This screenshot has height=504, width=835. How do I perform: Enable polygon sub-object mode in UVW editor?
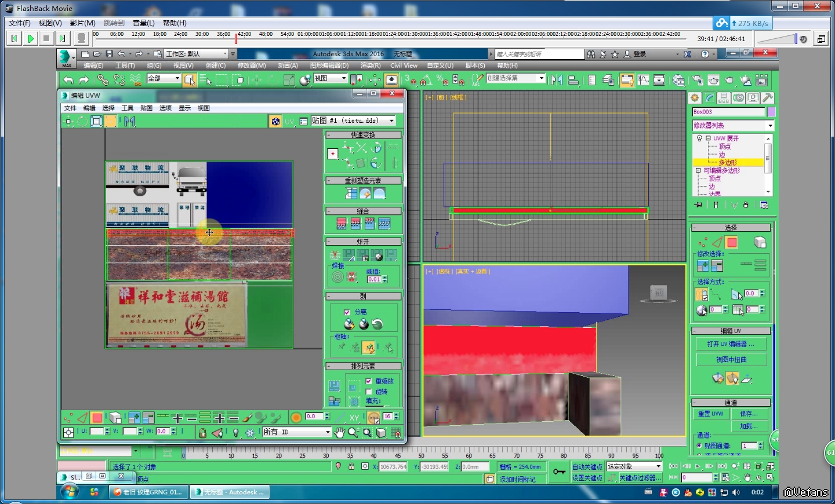click(97, 418)
